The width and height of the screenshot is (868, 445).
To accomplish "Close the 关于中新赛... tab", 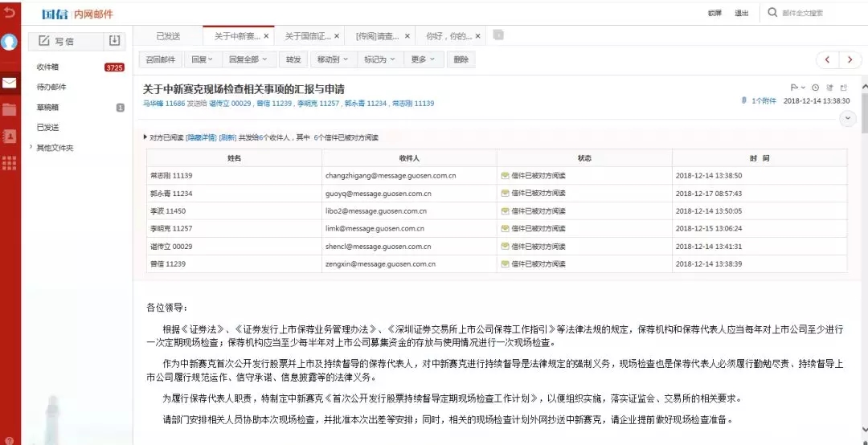I will 266,36.
